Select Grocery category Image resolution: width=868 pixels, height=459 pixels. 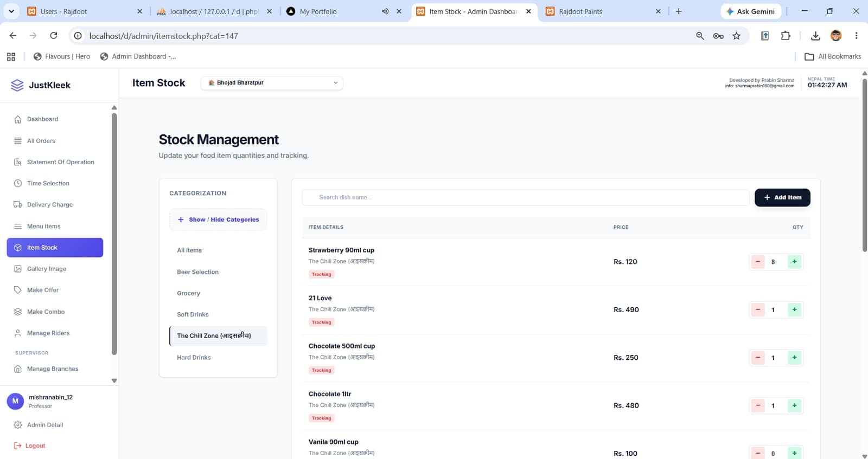[x=218, y=293]
